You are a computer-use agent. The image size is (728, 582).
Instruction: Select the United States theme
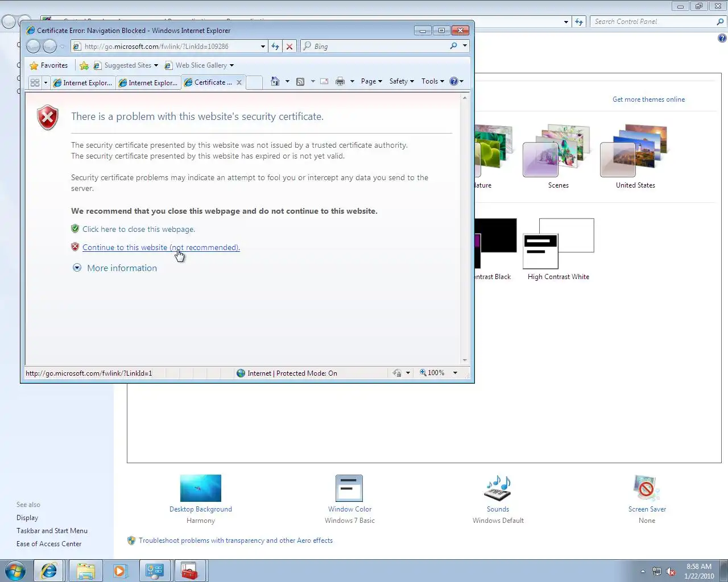click(635, 151)
